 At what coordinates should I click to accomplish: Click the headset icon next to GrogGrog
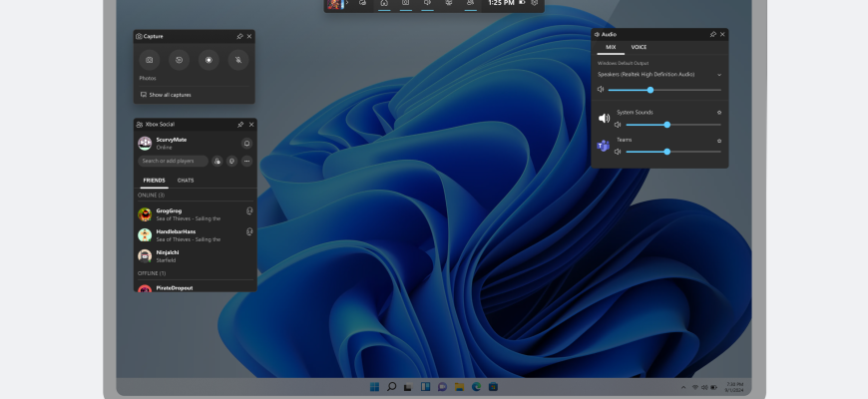[249, 210]
